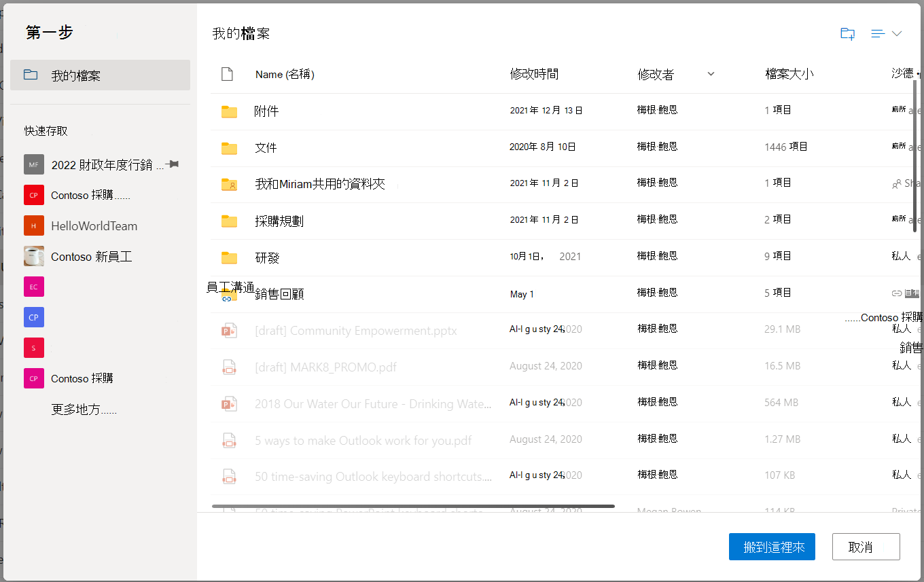Click 9 項目 cell in 研發 row
Viewport: 924px width, 582px height.
point(778,256)
